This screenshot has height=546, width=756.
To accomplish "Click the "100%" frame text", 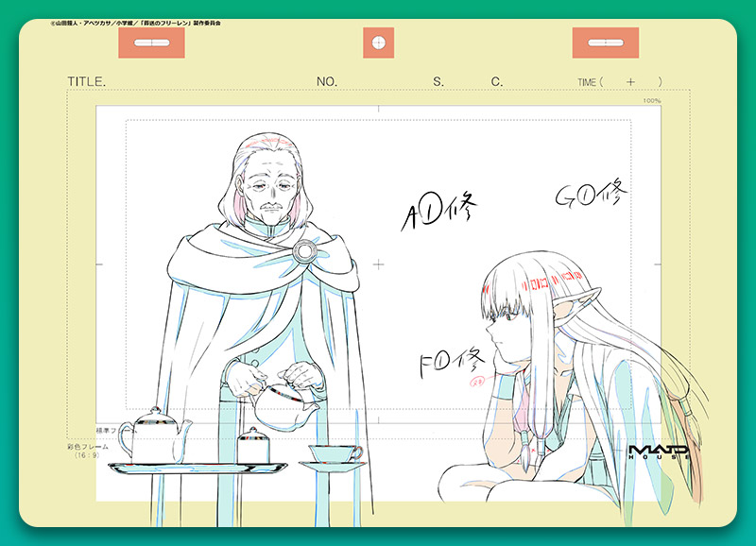I will [x=652, y=101].
